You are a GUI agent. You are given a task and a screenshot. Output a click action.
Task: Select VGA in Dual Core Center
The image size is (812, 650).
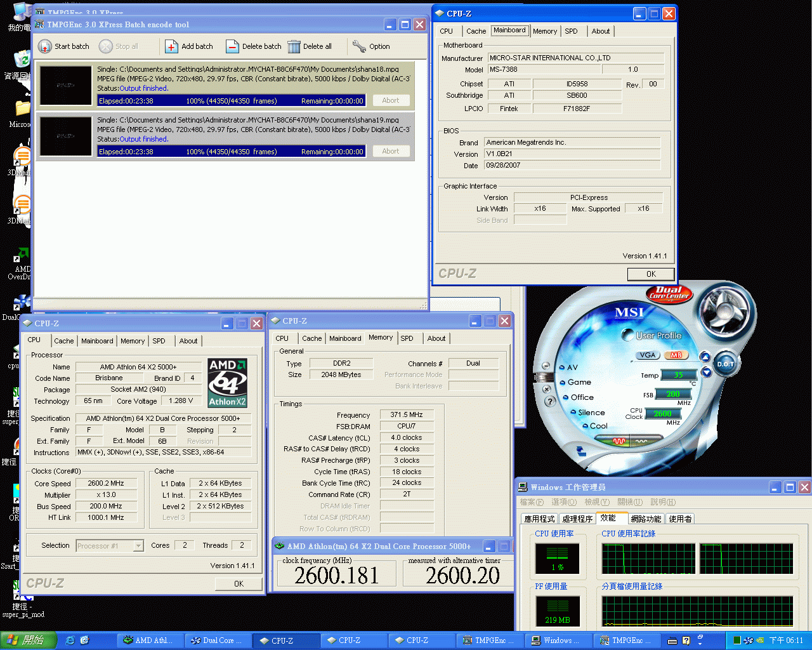(647, 355)
